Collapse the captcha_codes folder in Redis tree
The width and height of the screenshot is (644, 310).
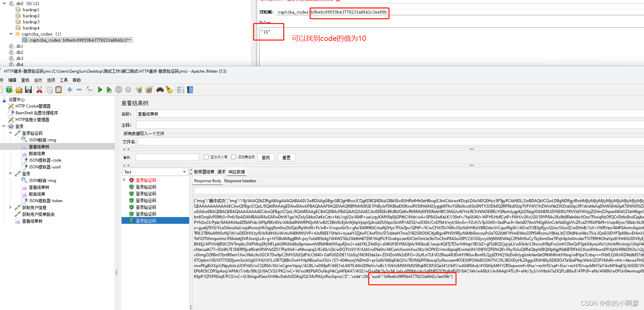[x=11, y=34]
